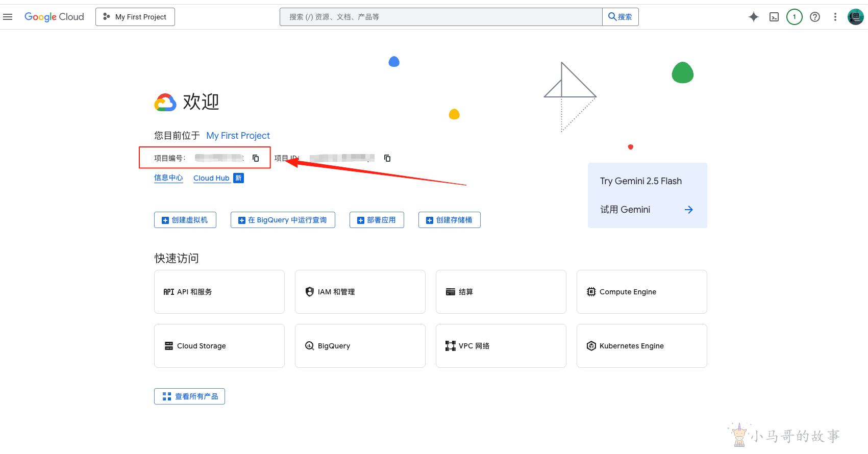This screenshot has width=868, height=454.
Task: Copy the project ID value
Action: (387, 158)
